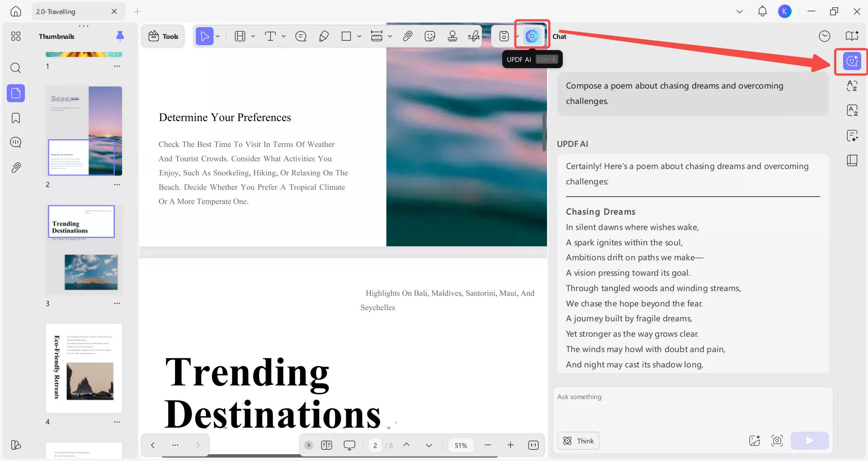Click the book sparkle icon top right
Screen dimensions: 868x461
point(852,36)
